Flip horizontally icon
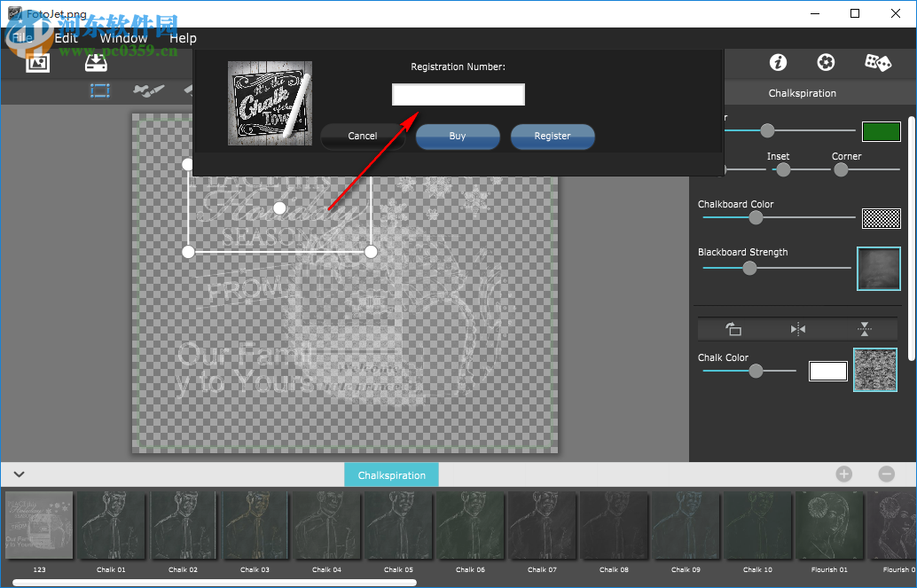 (798, 329)
